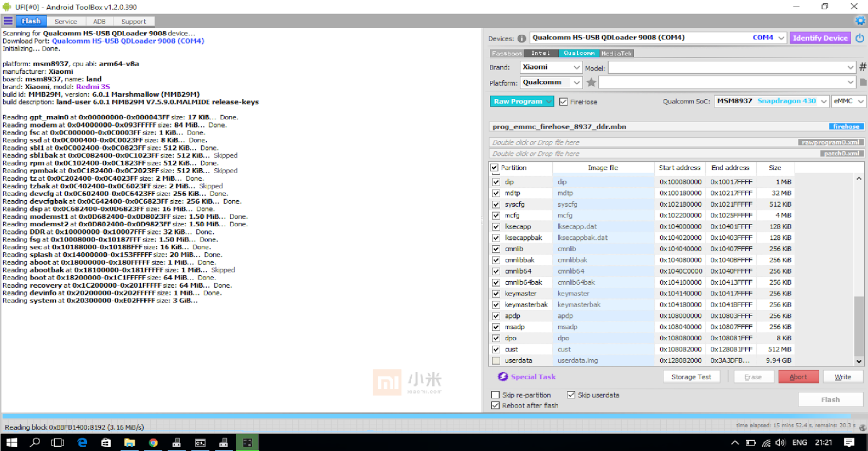Image resolution: width=868 pixels, height=451 pixels.
Task: Switch to the Service tab
Action: tap(66, 21)
